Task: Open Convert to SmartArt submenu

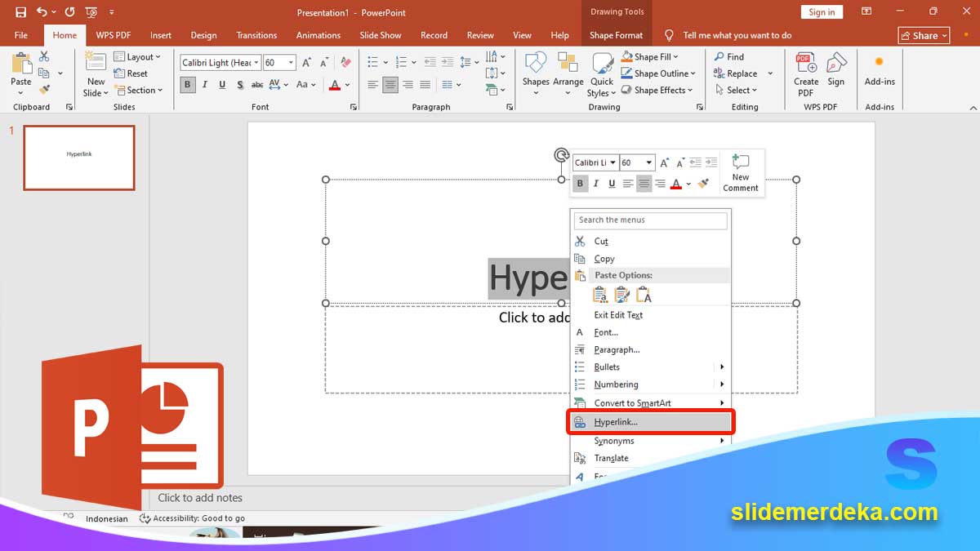Action: click(651, 402)
